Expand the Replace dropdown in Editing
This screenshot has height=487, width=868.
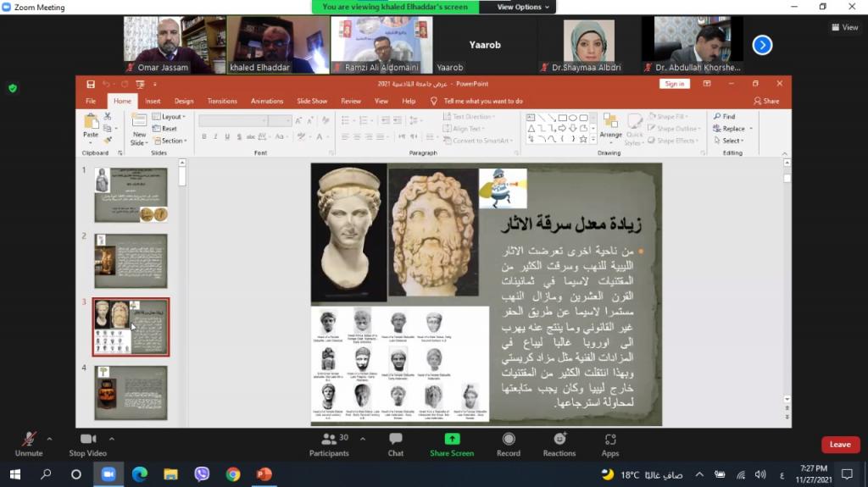point(733,129)
